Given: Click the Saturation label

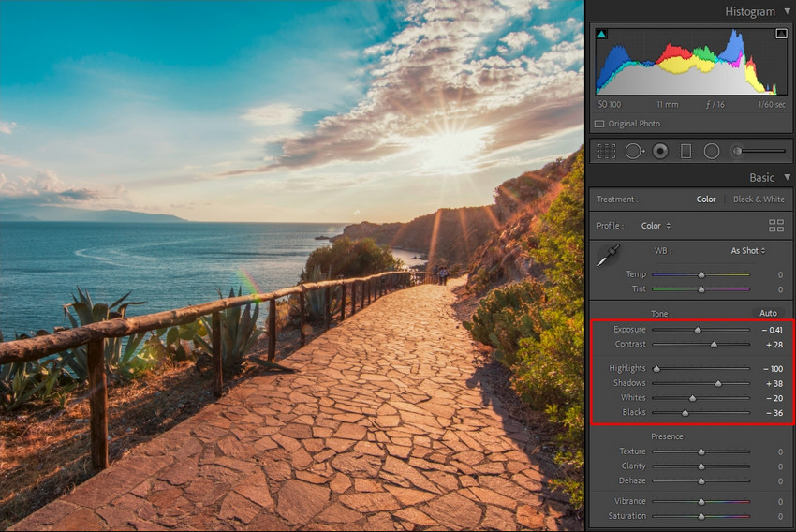Looking at the screenshot, I should [626, 516].
